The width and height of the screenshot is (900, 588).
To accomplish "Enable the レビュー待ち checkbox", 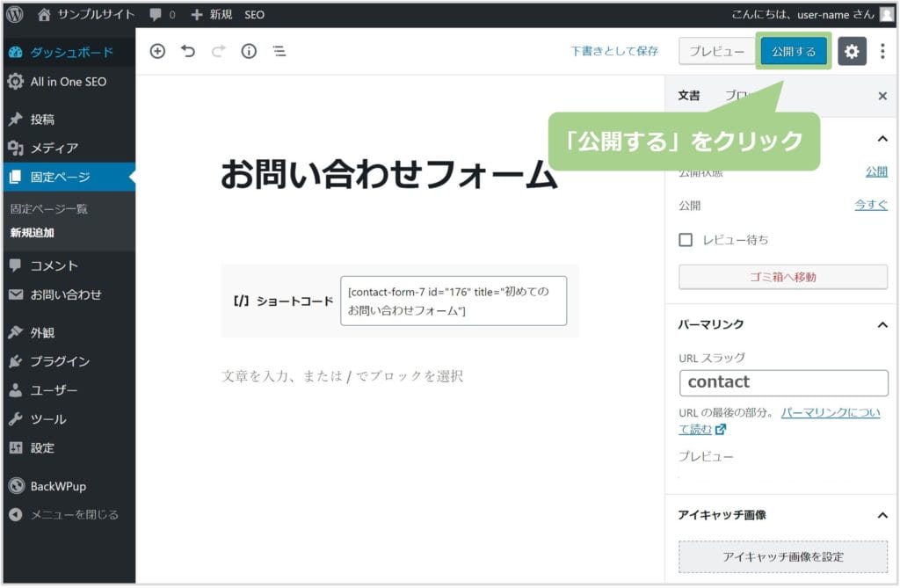I will point(686,239).
